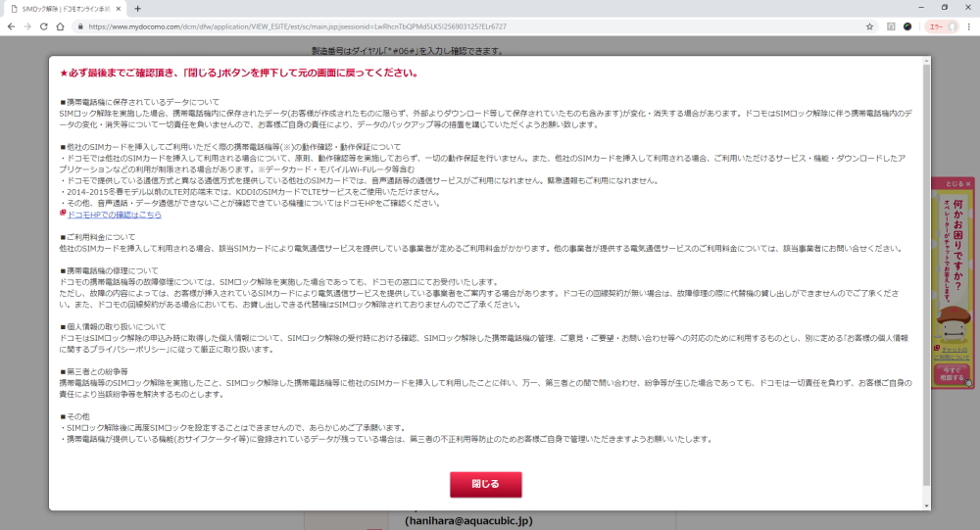Close the SIMロック解除 browser tab
980x530 pixels.
point(119,9)
